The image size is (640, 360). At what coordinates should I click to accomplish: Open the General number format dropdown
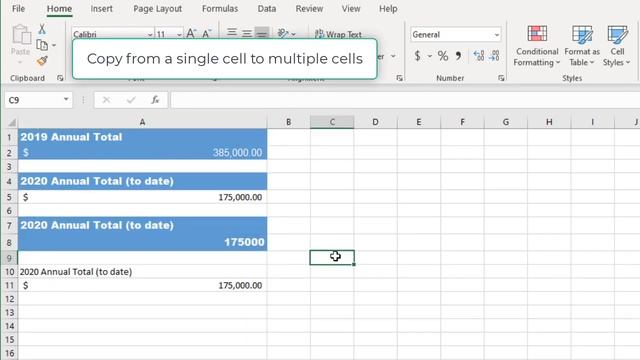pyautogui.click(x=496, y=35)
